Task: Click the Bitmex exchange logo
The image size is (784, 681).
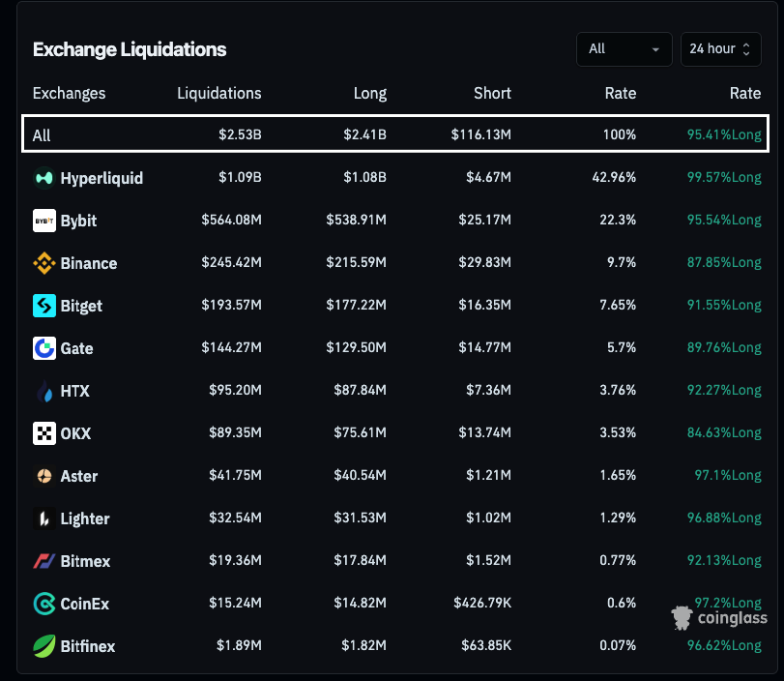Action: click(44, 561)
